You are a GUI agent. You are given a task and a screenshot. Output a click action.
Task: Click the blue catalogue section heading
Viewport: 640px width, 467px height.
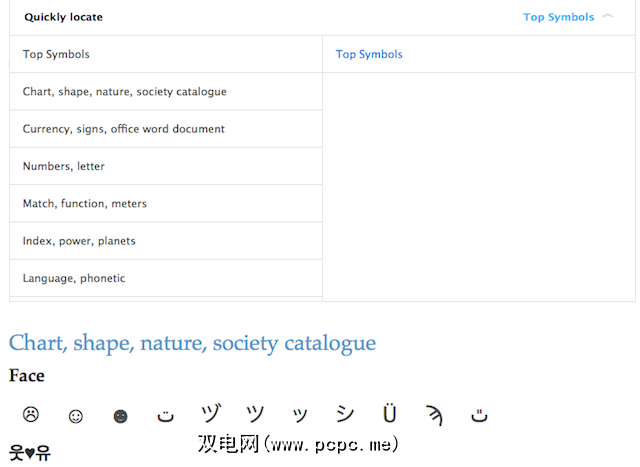[192, 343]
